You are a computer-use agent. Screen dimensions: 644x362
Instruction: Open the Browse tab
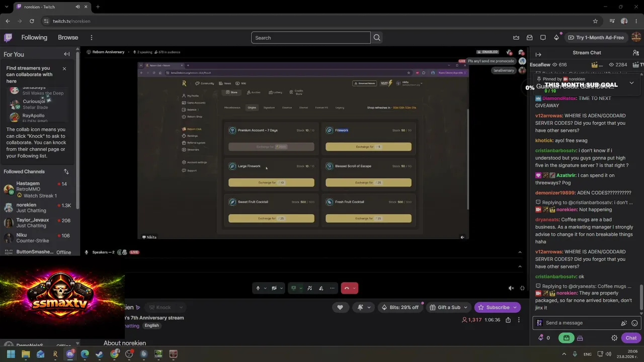(68, 38)
